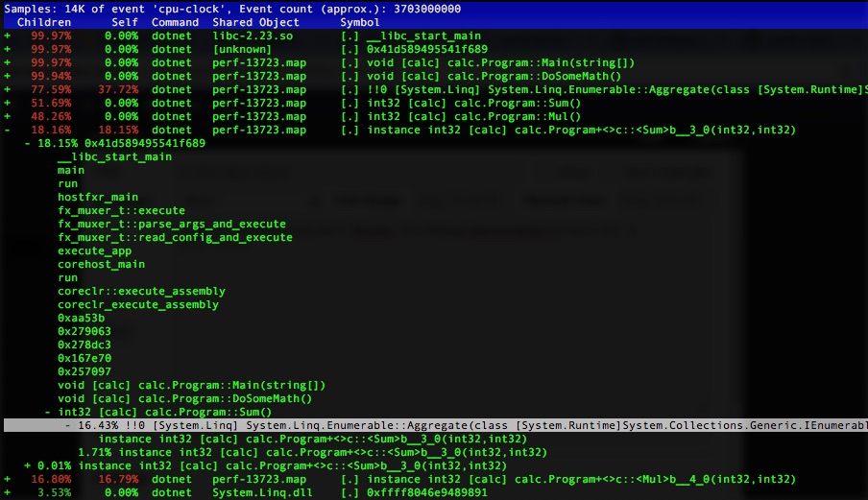Click the 0xffff8046e9489891 symbol

tap(427, 492)
